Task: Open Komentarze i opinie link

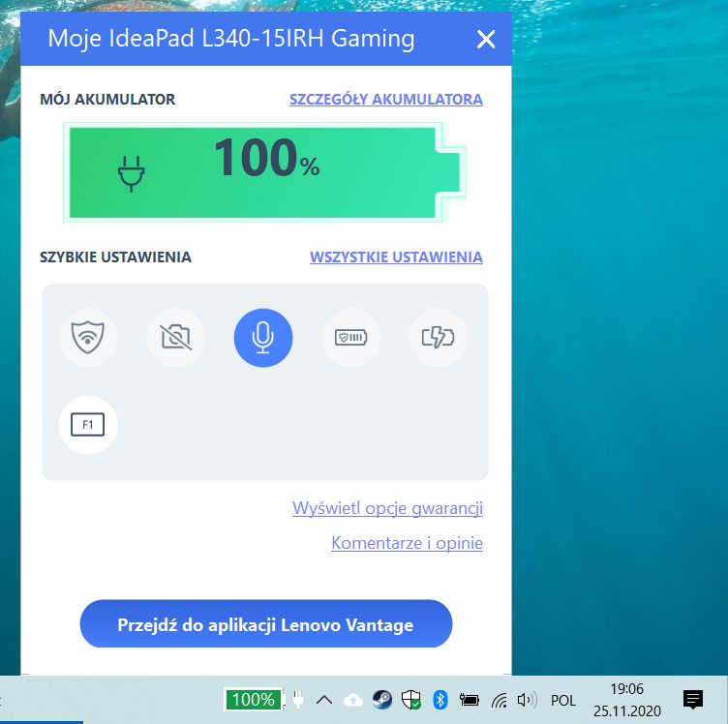Action: pos(408,543)
